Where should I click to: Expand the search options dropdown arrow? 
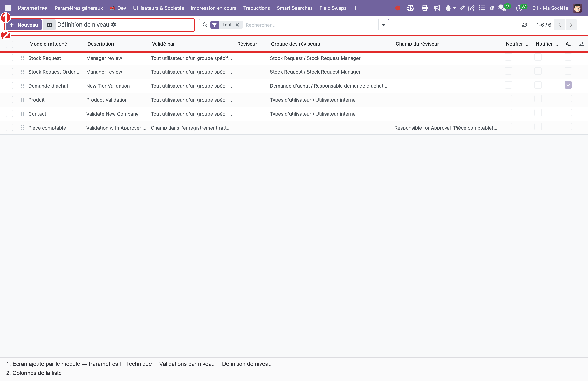[384, 25]
